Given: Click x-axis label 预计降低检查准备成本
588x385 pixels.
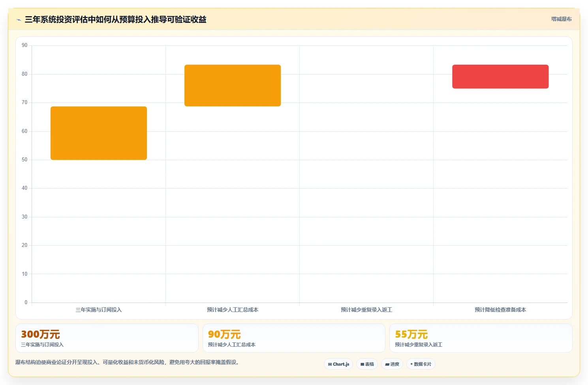Looking at the screenshot, I should [500, 310].
